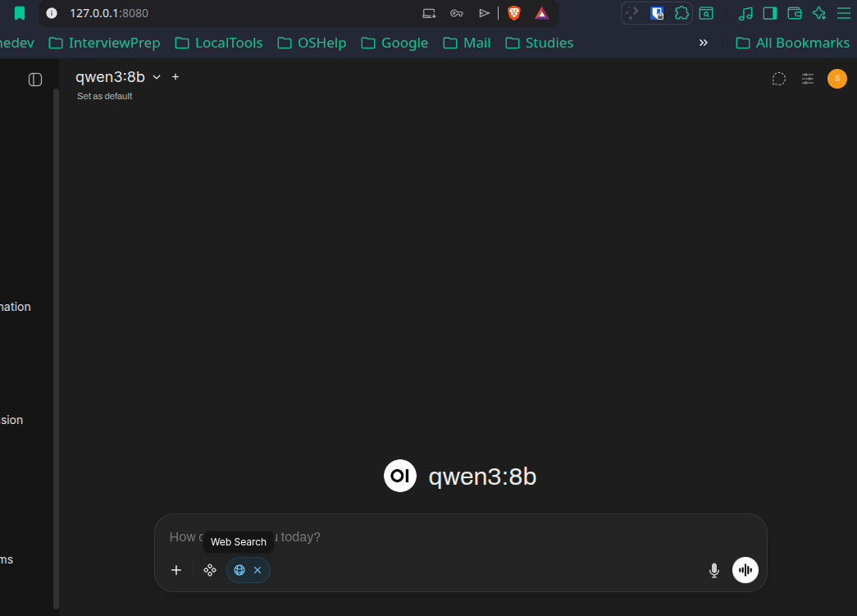The image size is (857, 616).
Task: Start a temporary chat with the dashed circle icon
Action: tap(779, 79)
